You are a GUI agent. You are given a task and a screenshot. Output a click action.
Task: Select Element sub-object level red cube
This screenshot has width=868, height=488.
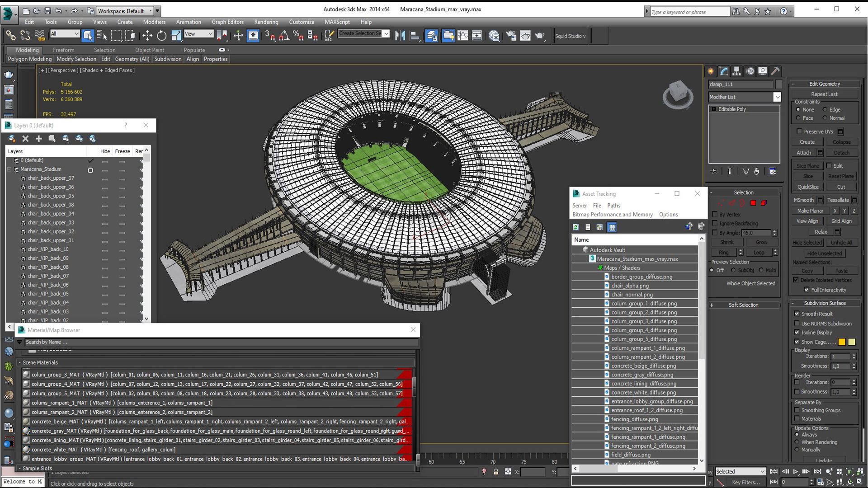pos(764,203)
